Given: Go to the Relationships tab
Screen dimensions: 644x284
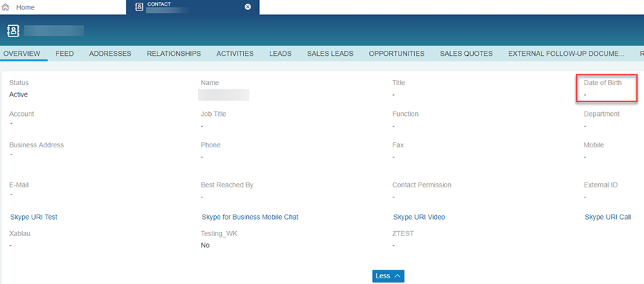Looking at the screenshot, I should (x=174, y=54).
